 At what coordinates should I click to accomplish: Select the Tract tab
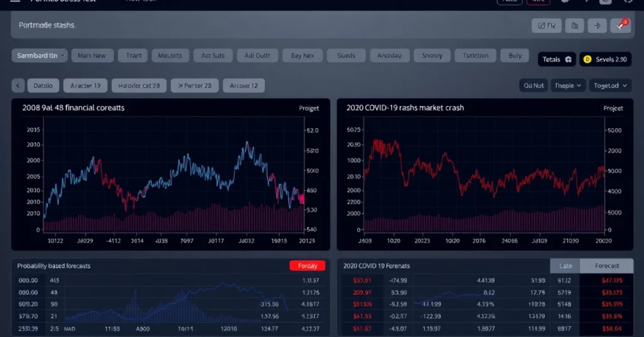point(133,55)
